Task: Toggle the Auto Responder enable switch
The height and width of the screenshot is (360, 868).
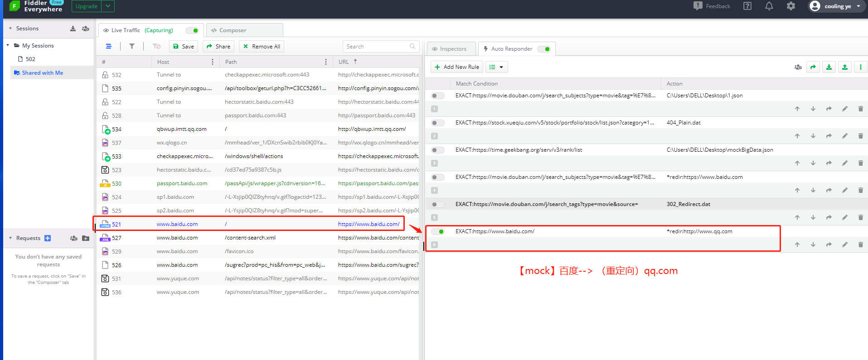Action: pyautogui.click(x=544, y=49)
